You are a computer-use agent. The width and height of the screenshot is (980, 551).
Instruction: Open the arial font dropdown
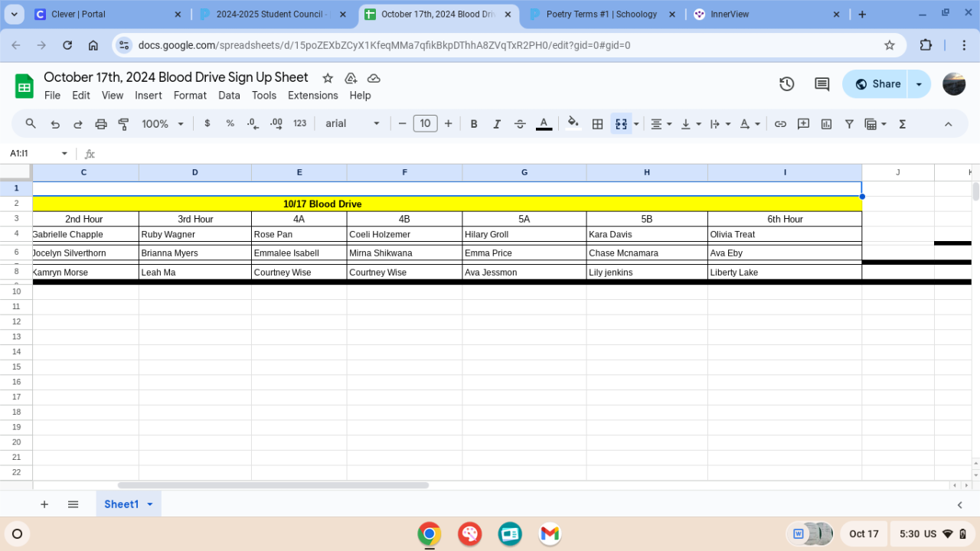353,124
